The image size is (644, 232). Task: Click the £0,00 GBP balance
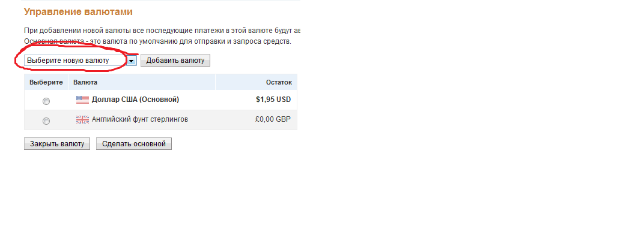point(273,120)
